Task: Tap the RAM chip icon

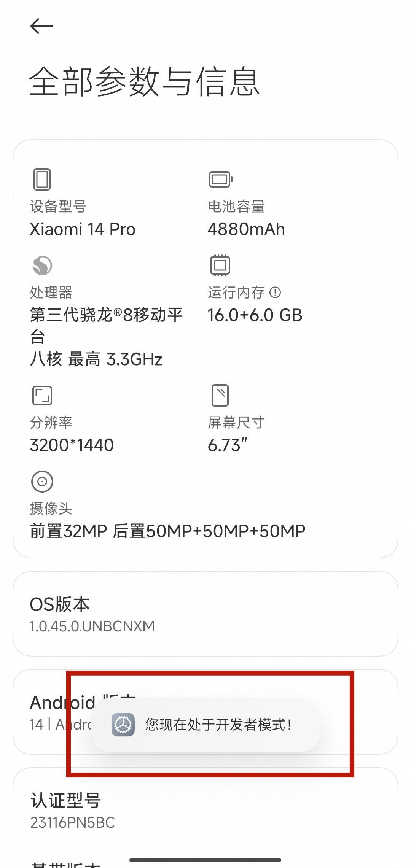Action: coord(220,265)
